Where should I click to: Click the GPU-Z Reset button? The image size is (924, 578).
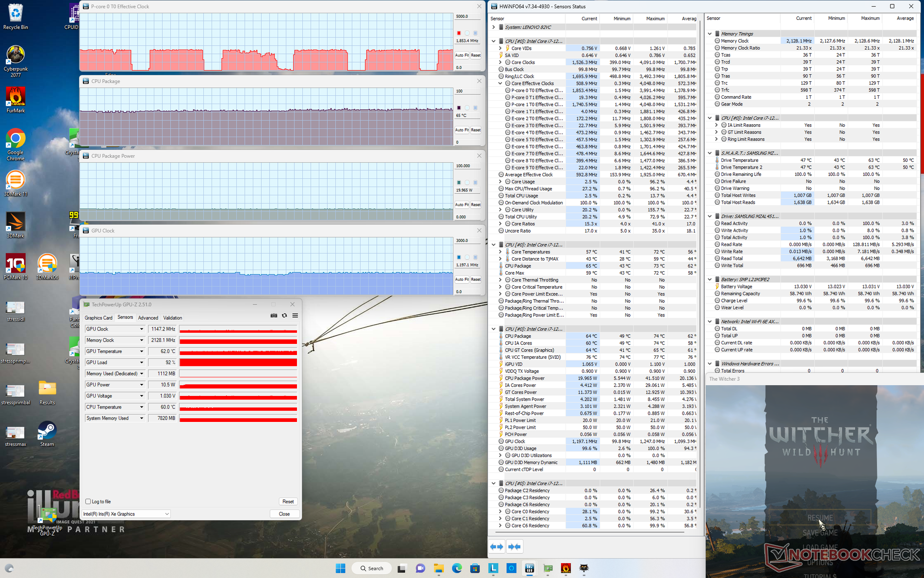coord(288,501)
